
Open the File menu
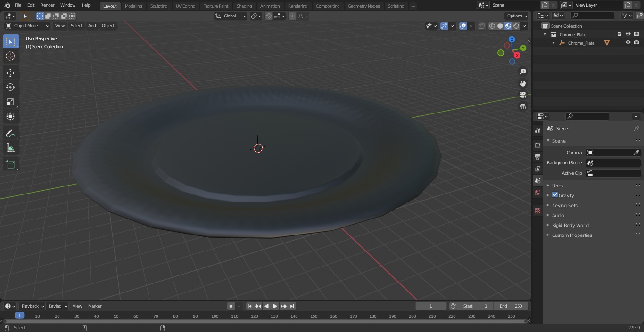(x=18, y=5)
